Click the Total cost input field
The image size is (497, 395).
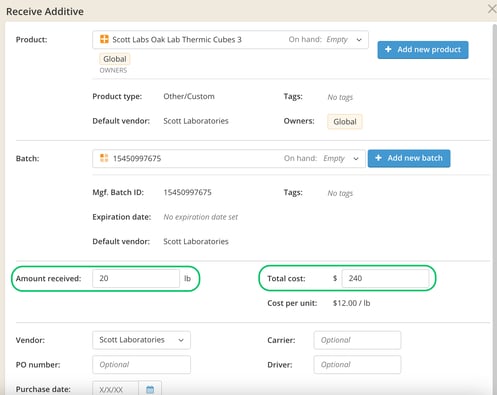[x=385, y=278]
